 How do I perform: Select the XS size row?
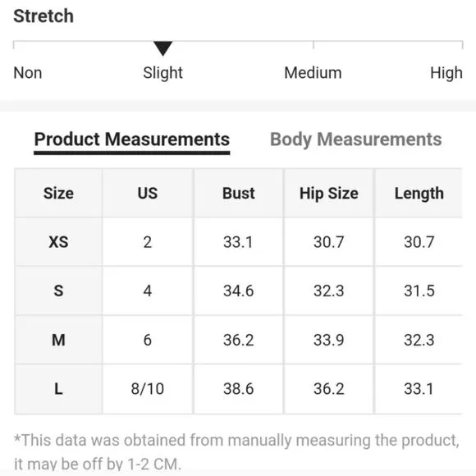pos(238,242)
